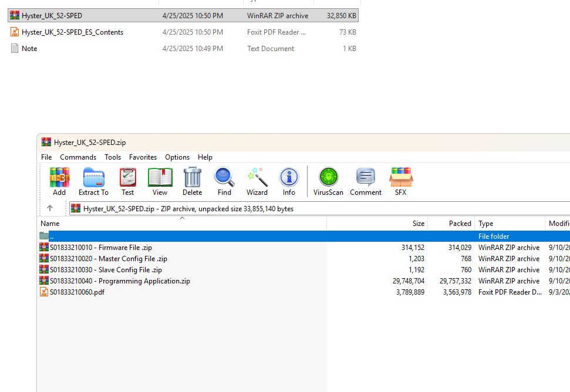Click the Test archive icon
Image resolution: width=570 pixels, height=392 pixels.
pyautogui.click(x=127, y=181)
